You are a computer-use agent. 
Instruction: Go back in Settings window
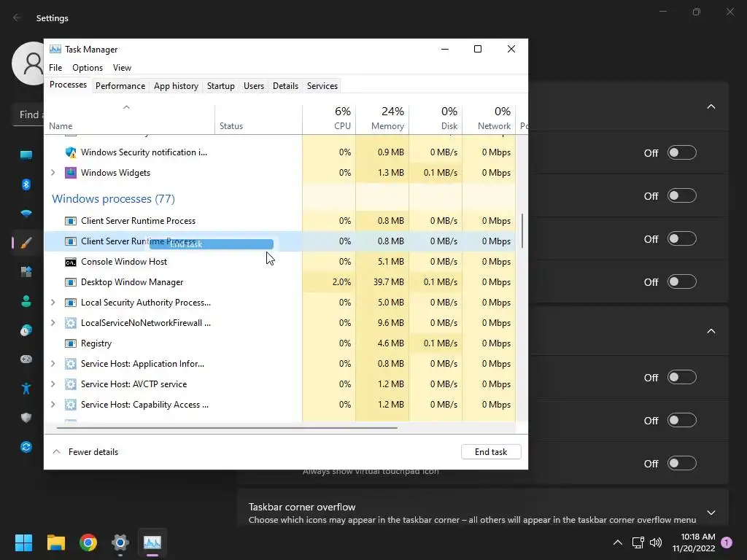point(18,18)
